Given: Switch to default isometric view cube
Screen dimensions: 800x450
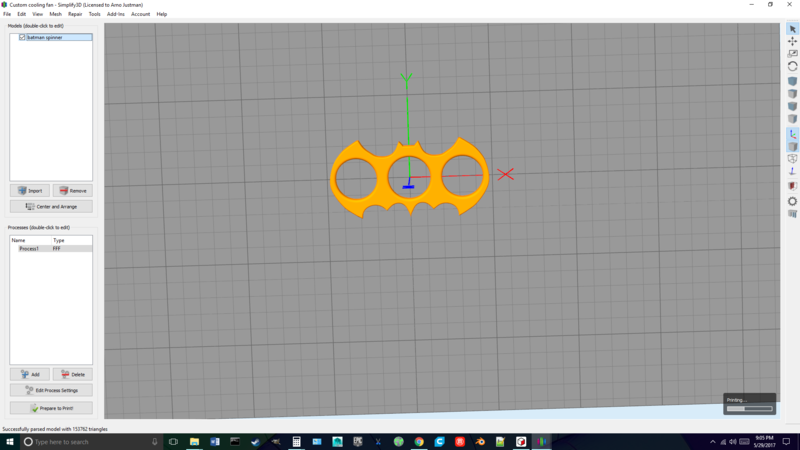Looking at the screenshot, I should click(792, 81).
